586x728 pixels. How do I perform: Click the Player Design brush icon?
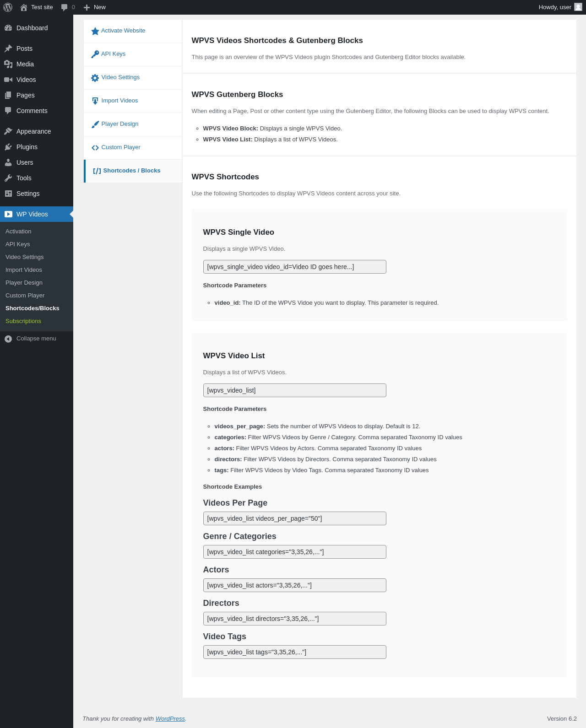pyautogui.click(x=95, y=124)
